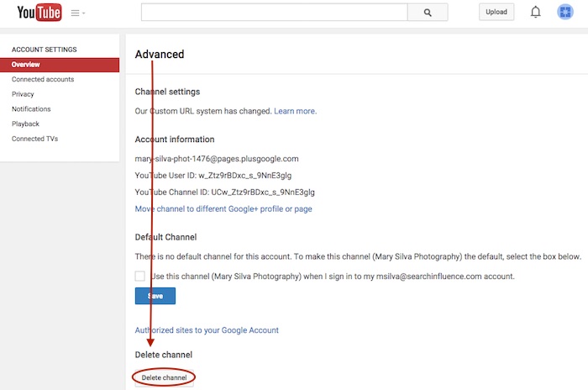Click the YouTube logo

(37, 13)
